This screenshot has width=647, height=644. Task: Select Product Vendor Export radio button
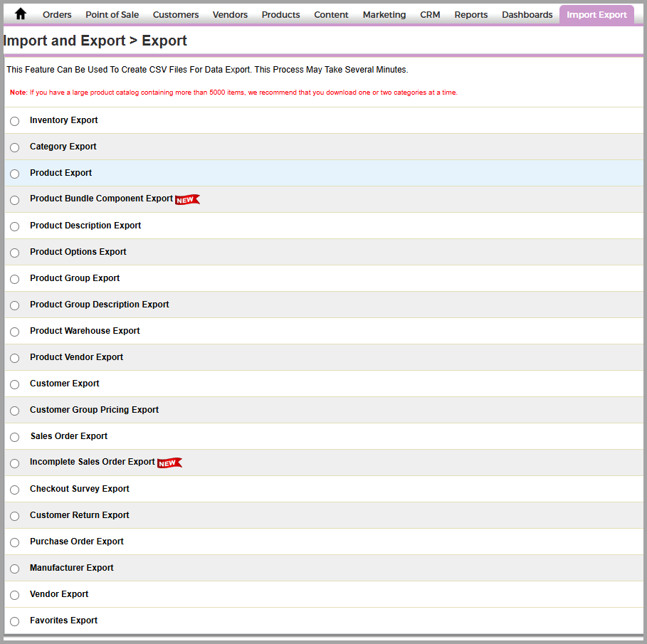click(x=14, y=359)
